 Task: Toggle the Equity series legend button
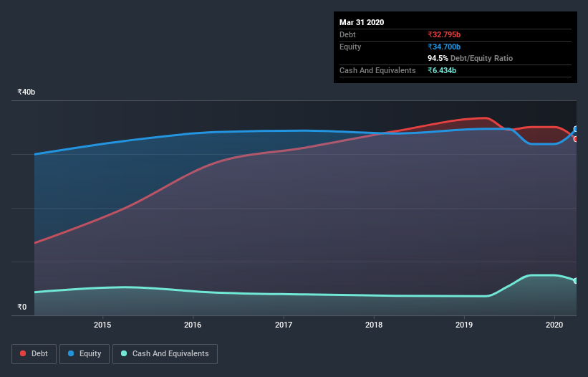click(x=85, y=354)
